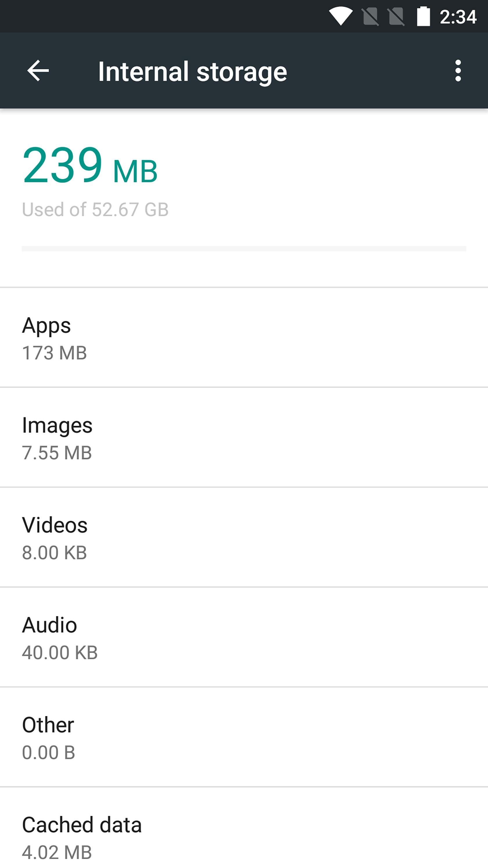The image size is (488, 868).
Task: Tap the 7.55 MB Images size
Action: pyautogui.click(x=57, y=452)
